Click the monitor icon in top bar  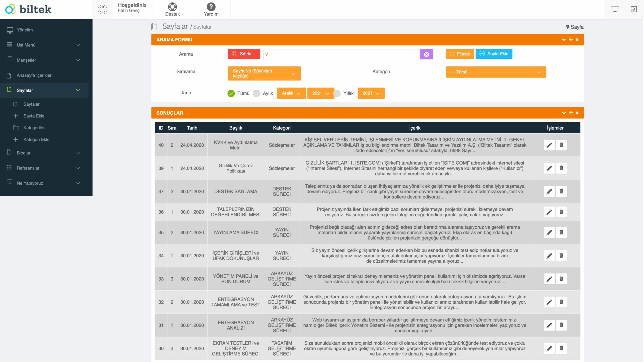point(615,9)
